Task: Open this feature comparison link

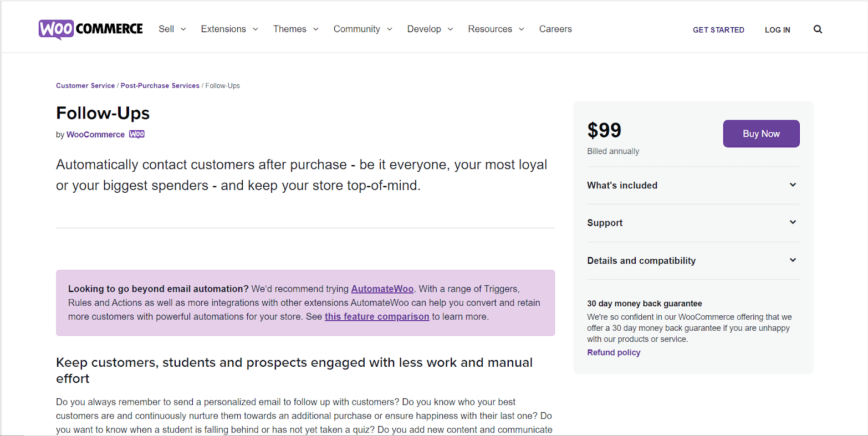Action: pyautogui.click(x=377, y=316)
